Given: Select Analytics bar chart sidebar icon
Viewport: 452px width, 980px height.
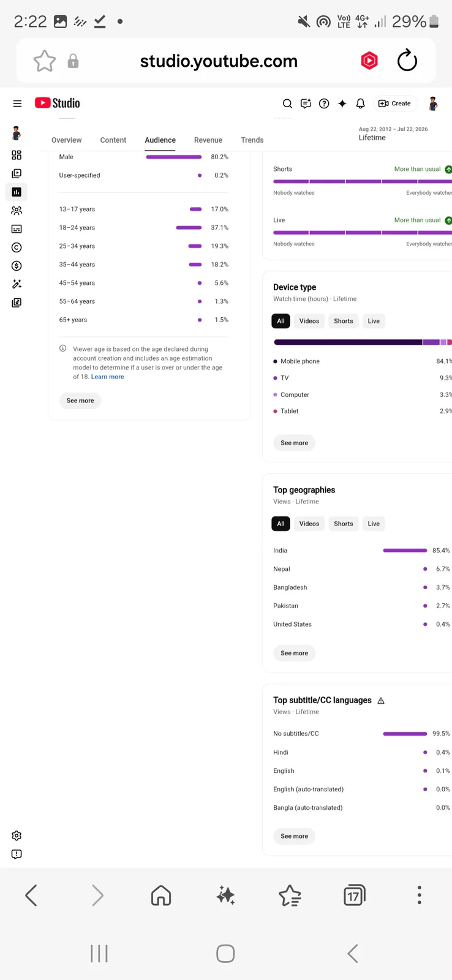Looking at the screenshot, I should (x=17, y=192).
